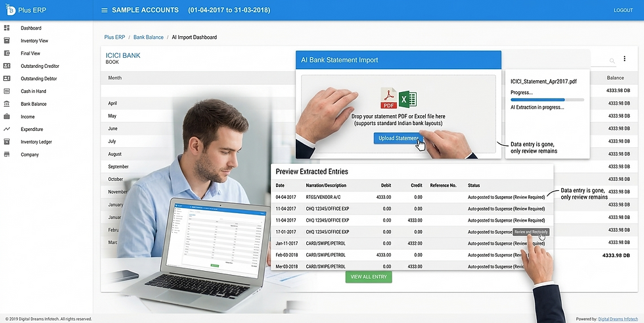Viewport: 644px width, 323px height.
Task: Click the Review and Reclassify tooltip button
Action: pyautogui.click(x=531, y=232)
